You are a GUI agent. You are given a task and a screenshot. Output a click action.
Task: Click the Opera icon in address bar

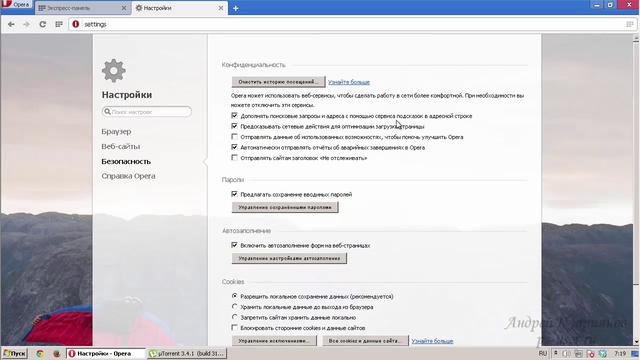pyautogui.click(x=76, y=24)
